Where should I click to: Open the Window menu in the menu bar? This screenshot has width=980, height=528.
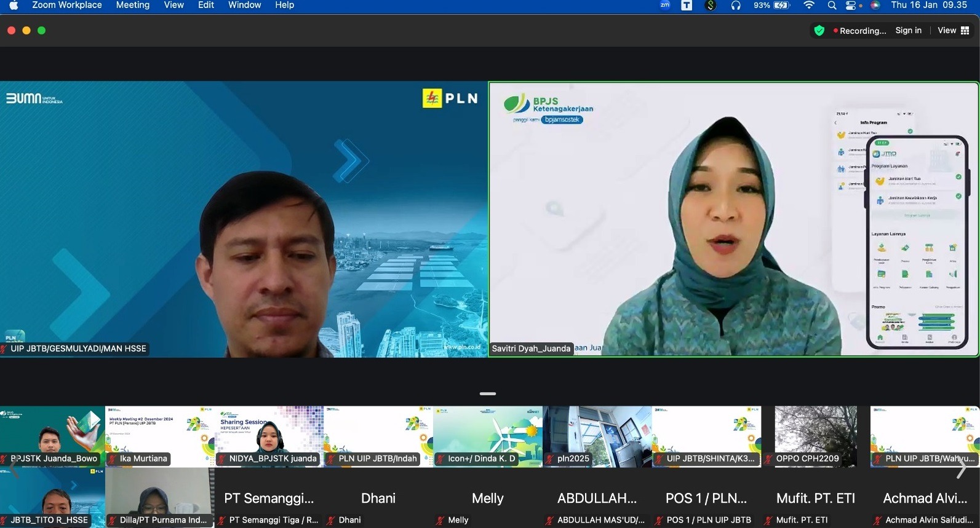[244, 5]
